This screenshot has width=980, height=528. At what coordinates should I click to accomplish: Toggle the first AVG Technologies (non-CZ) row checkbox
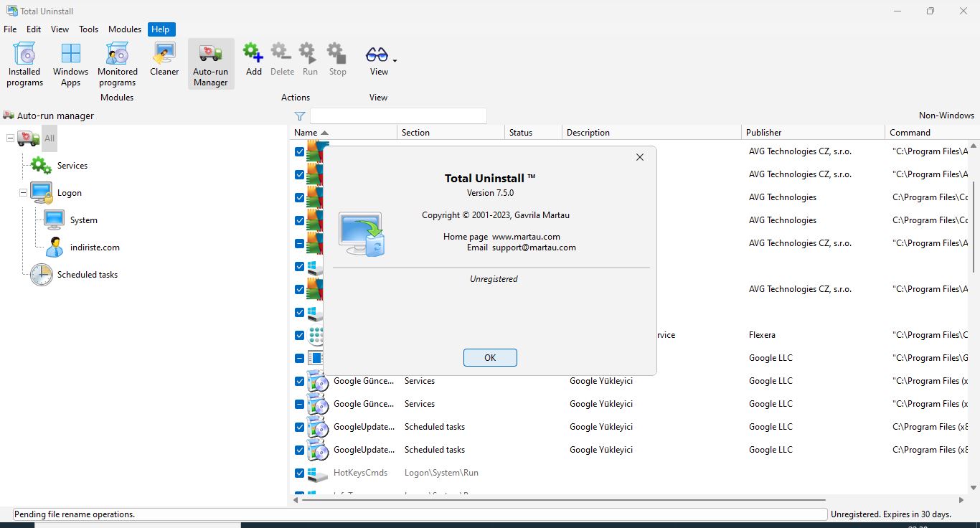tap(299, 197)
